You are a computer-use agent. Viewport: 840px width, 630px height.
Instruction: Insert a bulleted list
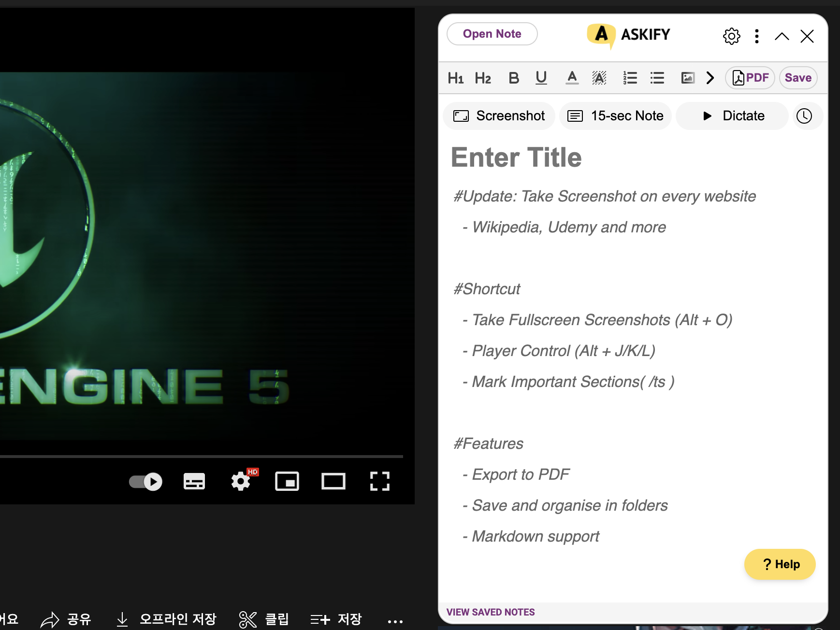(657, 78)
